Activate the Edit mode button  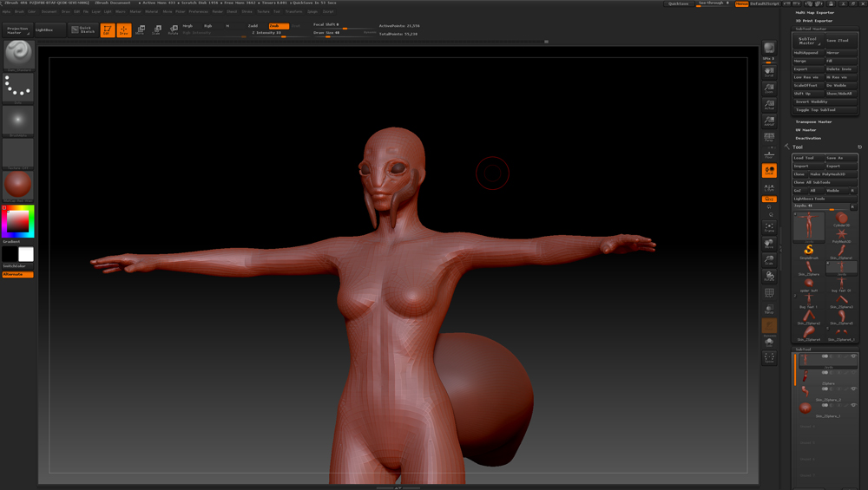coord(108,30)
